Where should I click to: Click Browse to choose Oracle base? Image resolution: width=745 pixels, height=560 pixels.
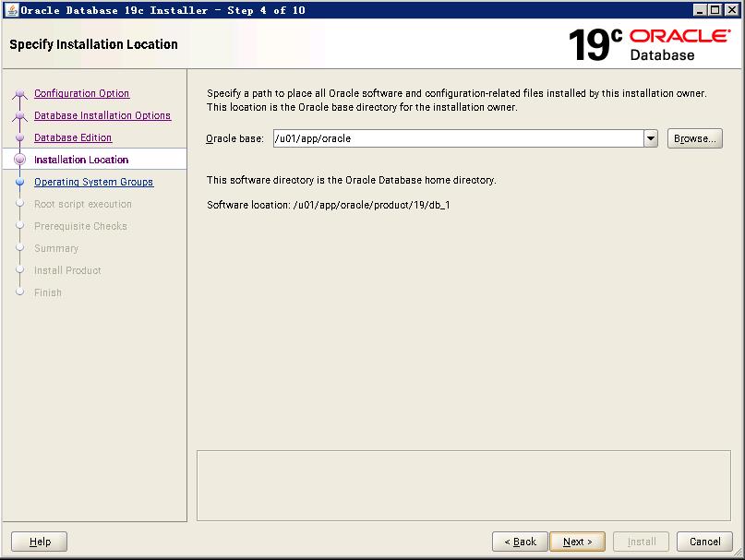694,138
